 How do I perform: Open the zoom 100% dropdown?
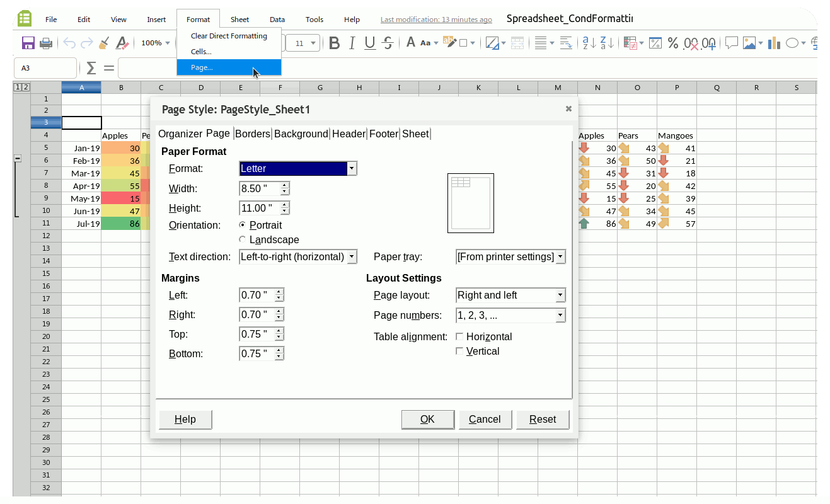pyautogui.click(x=168, y=43)
